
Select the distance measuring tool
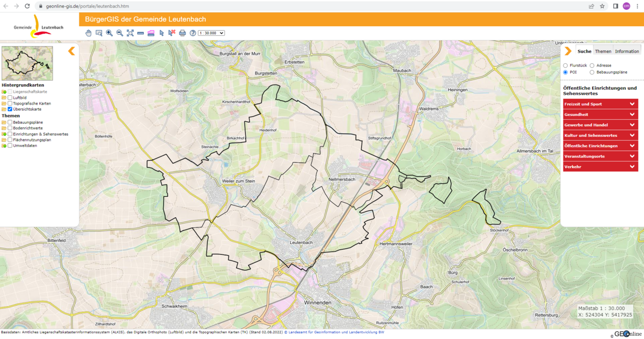click(141, 33)
